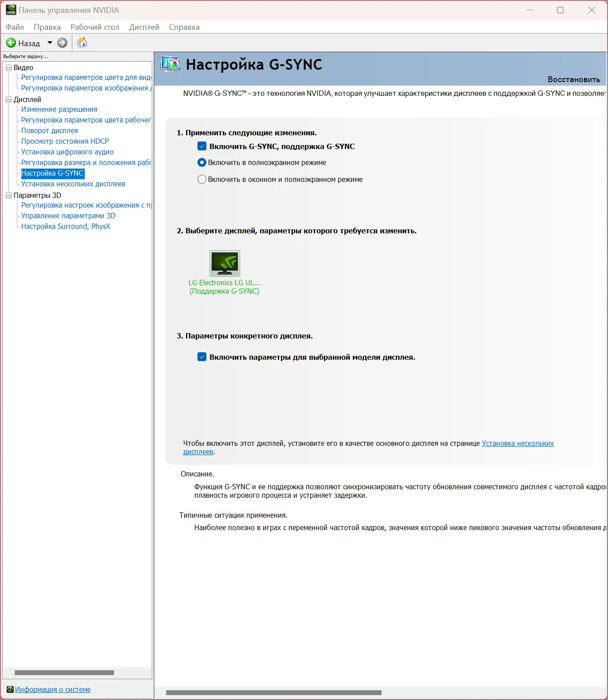Open Информация о системе link
The image size is (608, 700).
(x=53, y=689)
